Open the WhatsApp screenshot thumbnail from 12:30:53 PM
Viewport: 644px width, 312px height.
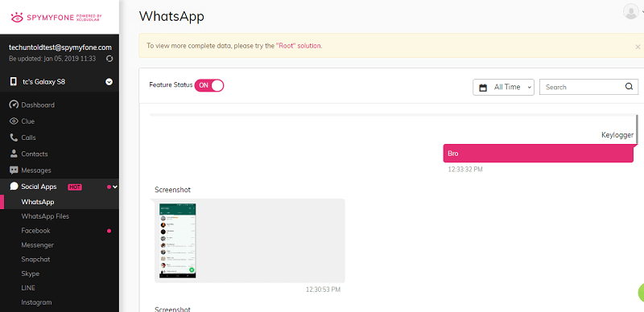pyautogui.click(x=177, y=241)
